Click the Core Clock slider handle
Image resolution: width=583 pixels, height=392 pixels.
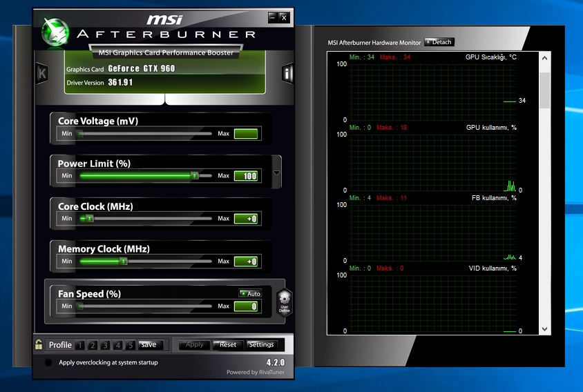click(x=90, y=219)
